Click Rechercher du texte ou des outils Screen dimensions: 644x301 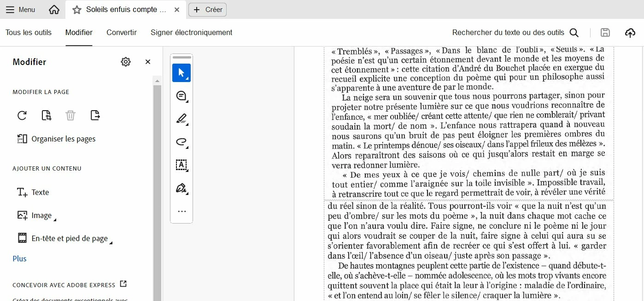508,32
